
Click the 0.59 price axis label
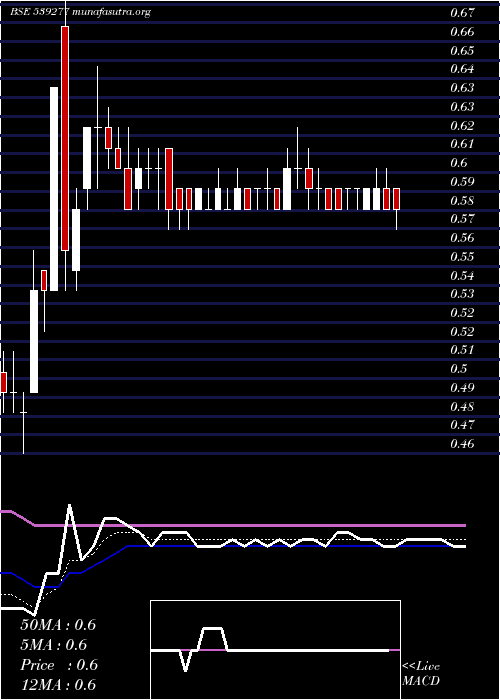462,182
